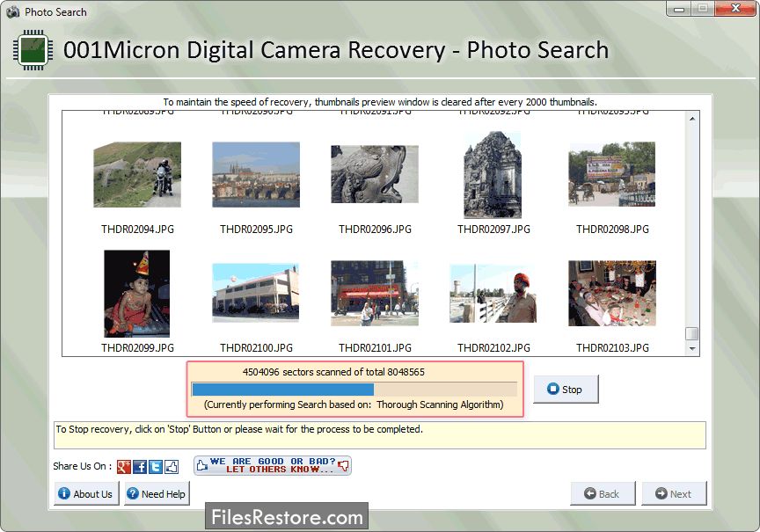Select thumbnail THDR02097.JPG temple photo
Image resolution: width=760 pixels, height=532 pixels.
click(493, 174)
